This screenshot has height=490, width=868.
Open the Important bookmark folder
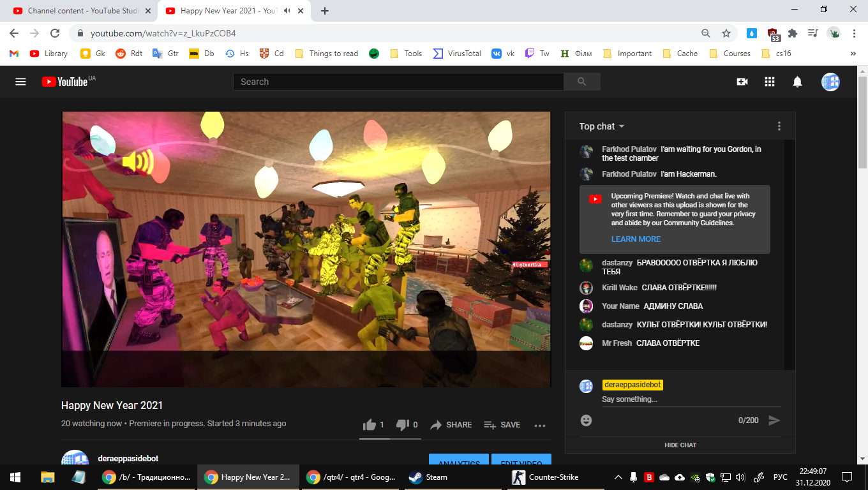[627, 54]
